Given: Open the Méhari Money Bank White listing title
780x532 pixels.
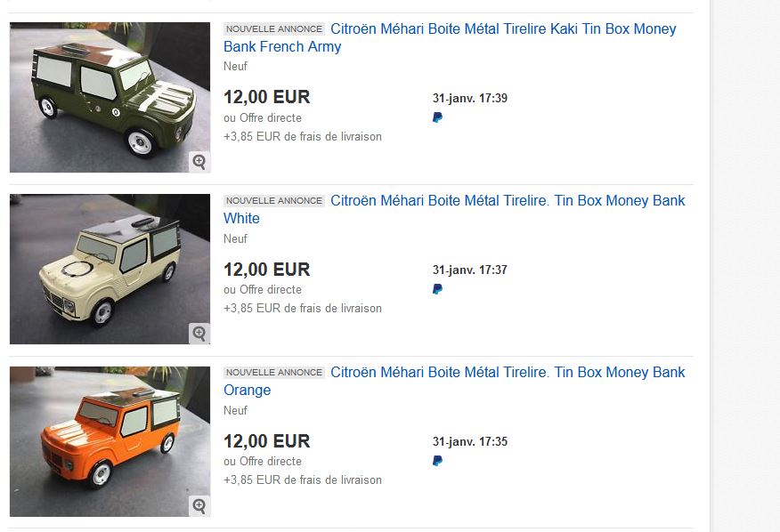Looking at the screenshot, I should (x=454, y=209).
